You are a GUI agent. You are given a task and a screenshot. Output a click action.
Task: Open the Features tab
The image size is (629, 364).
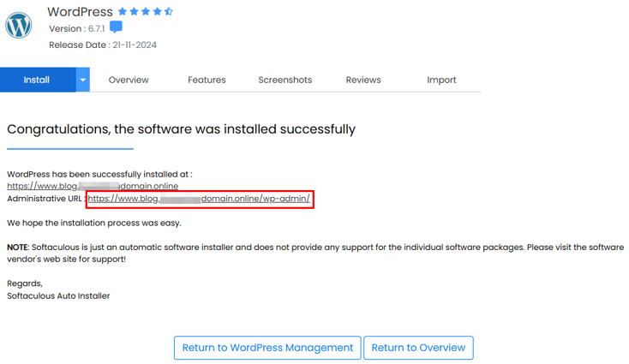tap(207, 80)
